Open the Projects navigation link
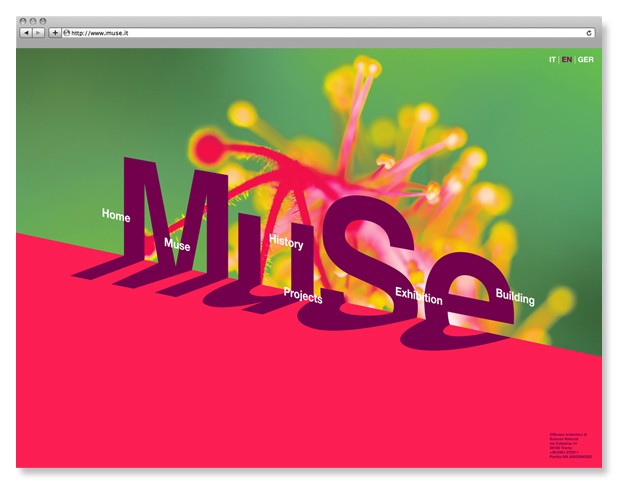This screenshot has height=487, width=620. (303, 295)
